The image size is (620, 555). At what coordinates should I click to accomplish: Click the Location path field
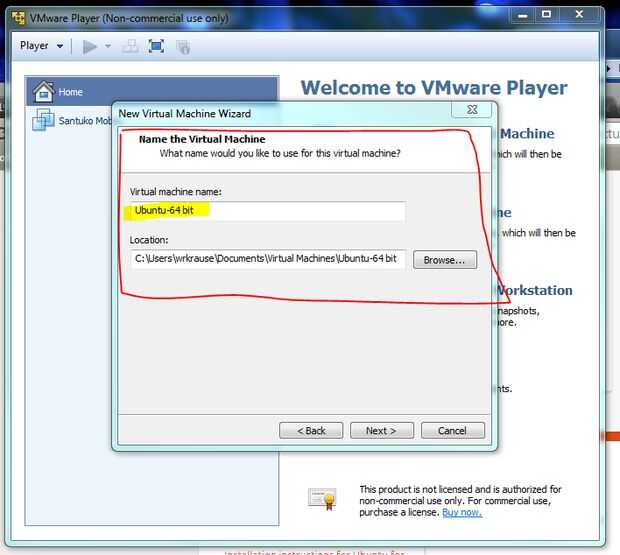click(268, 259)
